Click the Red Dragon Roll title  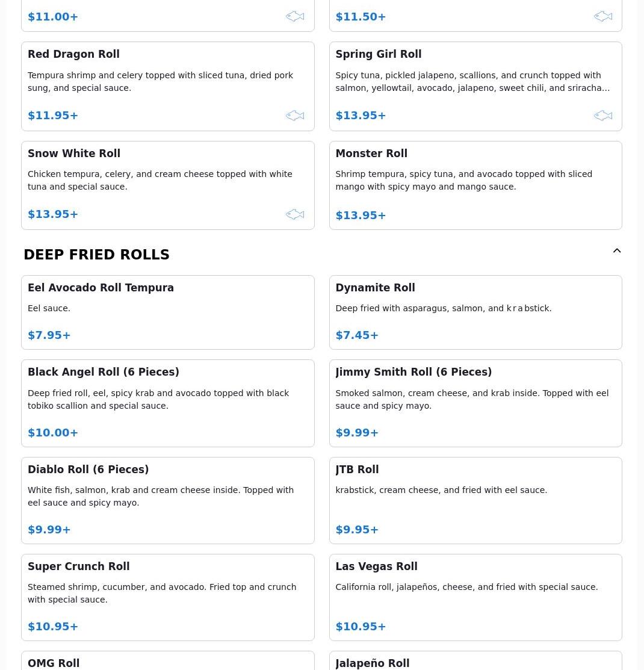pyautogui.click(x=73, y=54)
